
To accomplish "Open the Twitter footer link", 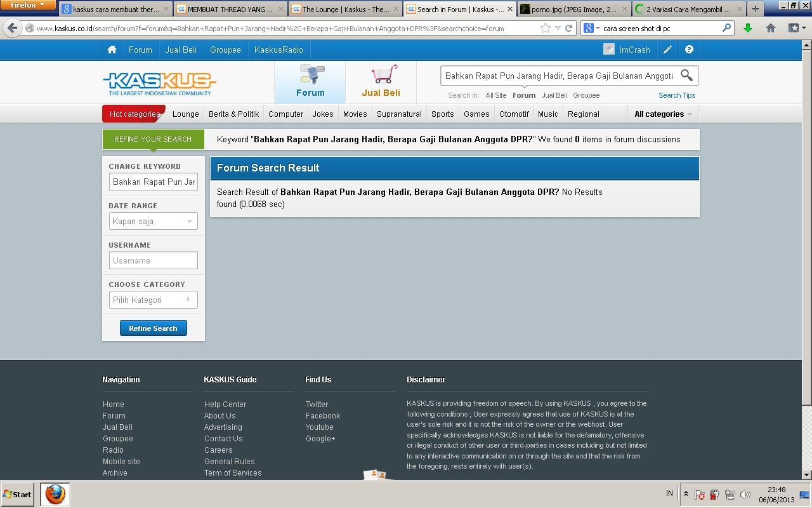I will [x=317, y=404].
